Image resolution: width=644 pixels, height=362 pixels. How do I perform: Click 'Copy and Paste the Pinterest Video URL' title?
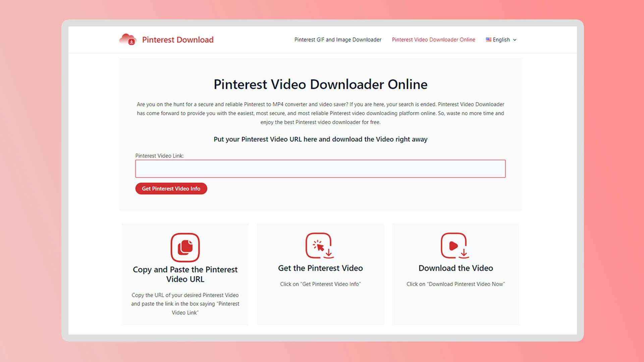pos(185,274)
